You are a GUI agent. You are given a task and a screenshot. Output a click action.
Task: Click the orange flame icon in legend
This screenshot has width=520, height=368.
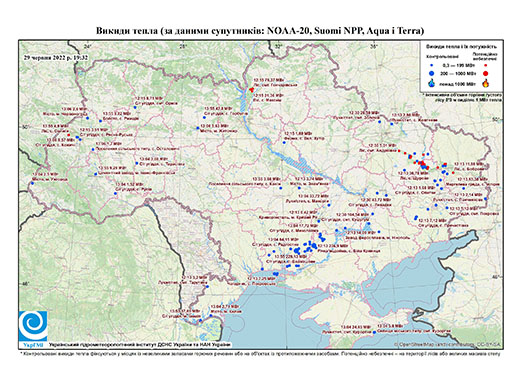pyautogui.click(x=486, y=83)
